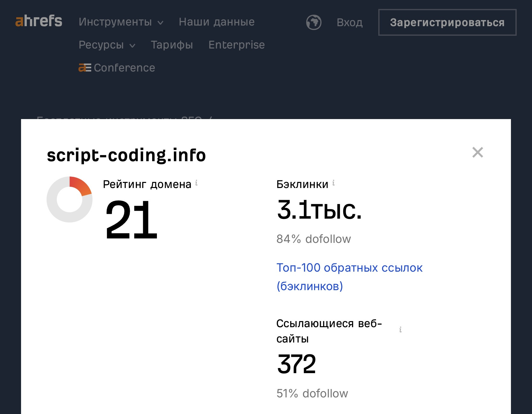Open the language globe icon
This screenshot has width=532, height=414.
[314, 22]
